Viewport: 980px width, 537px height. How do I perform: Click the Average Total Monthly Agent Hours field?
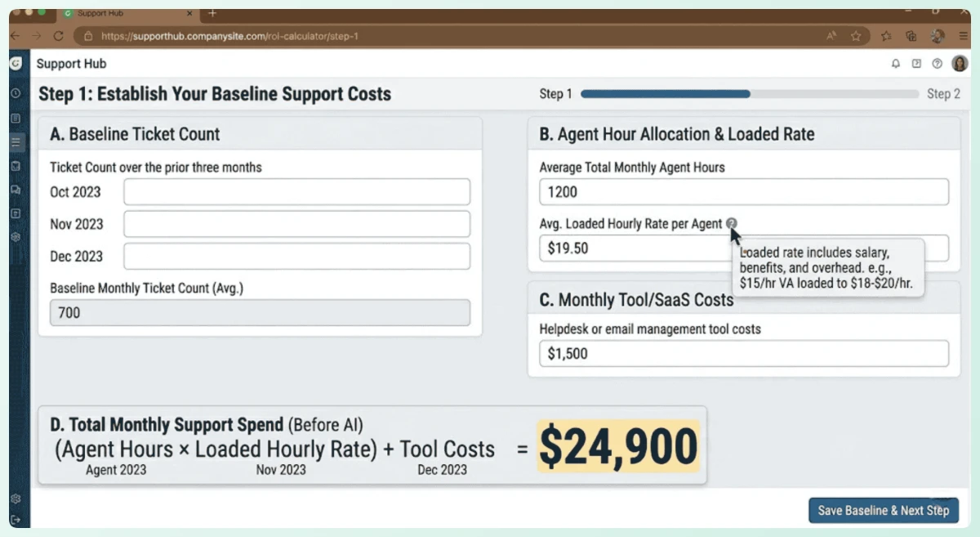coord(743,192)
